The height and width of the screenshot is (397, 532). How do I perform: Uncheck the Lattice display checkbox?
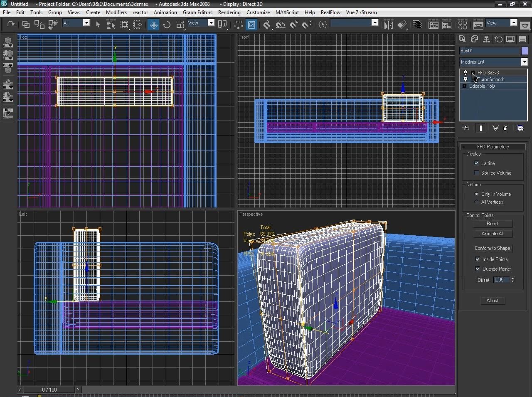point(477,163)
